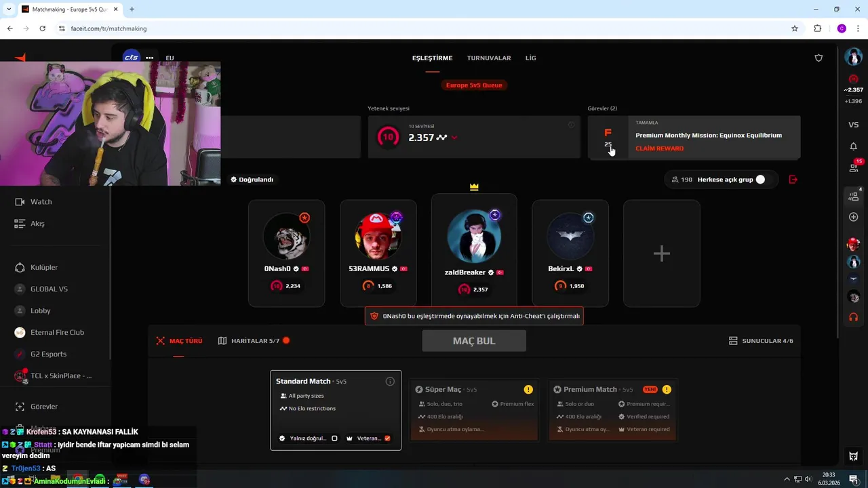Click Süper Maç yellow warning icon
Screen dimensions: 868x488
528,390
